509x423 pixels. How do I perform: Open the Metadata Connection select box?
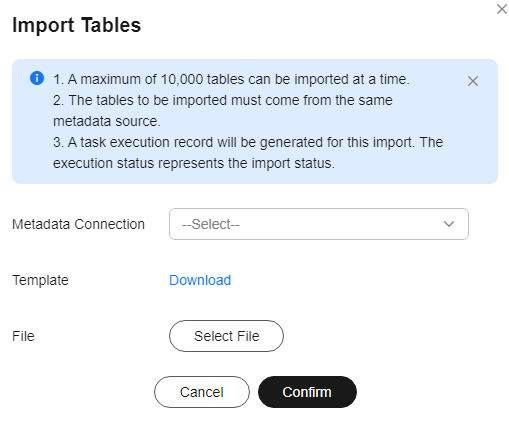click(319, 224)
